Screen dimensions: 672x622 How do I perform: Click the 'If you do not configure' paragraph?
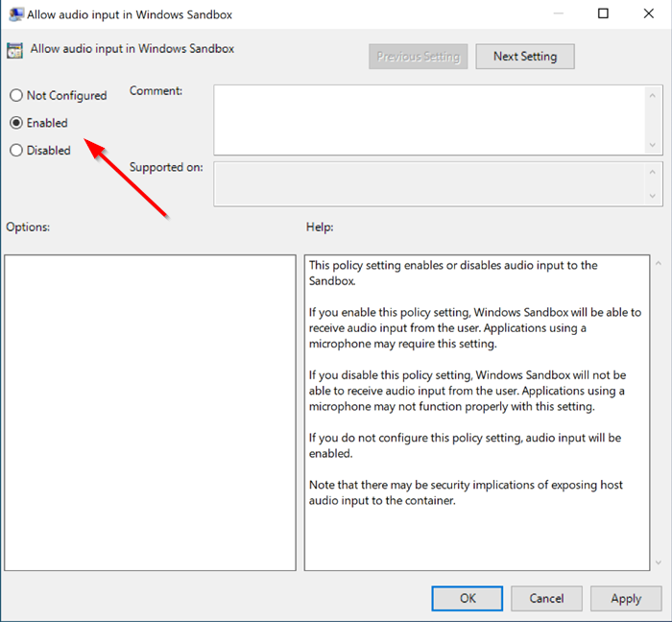(465, 445)
